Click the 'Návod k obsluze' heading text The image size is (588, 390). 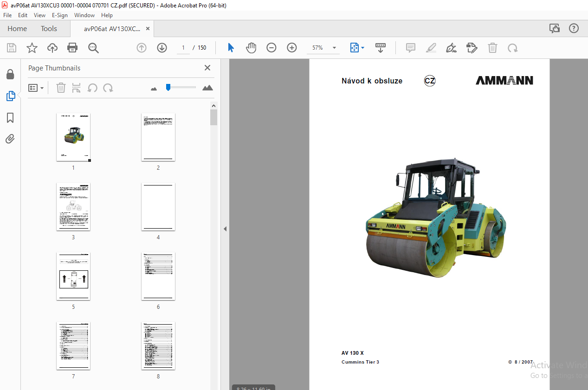(372, 81)
